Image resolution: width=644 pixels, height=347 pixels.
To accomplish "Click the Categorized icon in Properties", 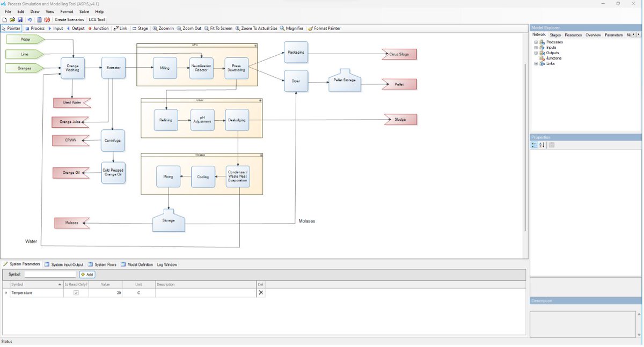I will (535, 145).
